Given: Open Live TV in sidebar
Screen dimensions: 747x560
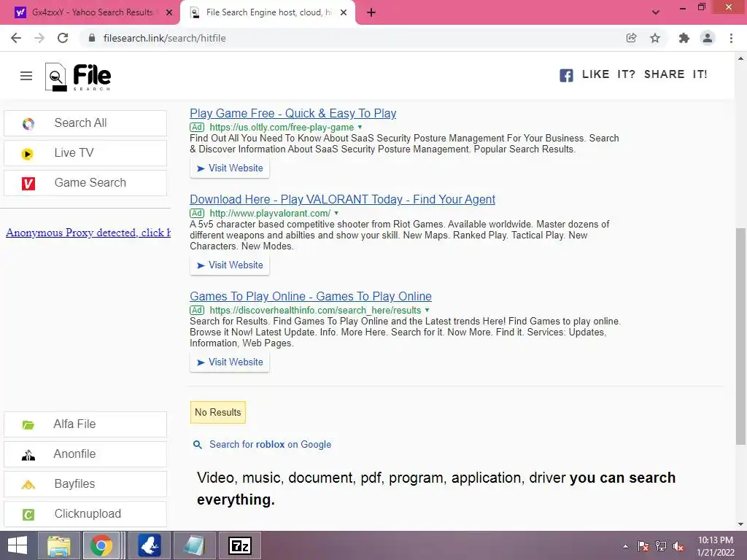Looking at the screenshot, I should coord(85,153).
